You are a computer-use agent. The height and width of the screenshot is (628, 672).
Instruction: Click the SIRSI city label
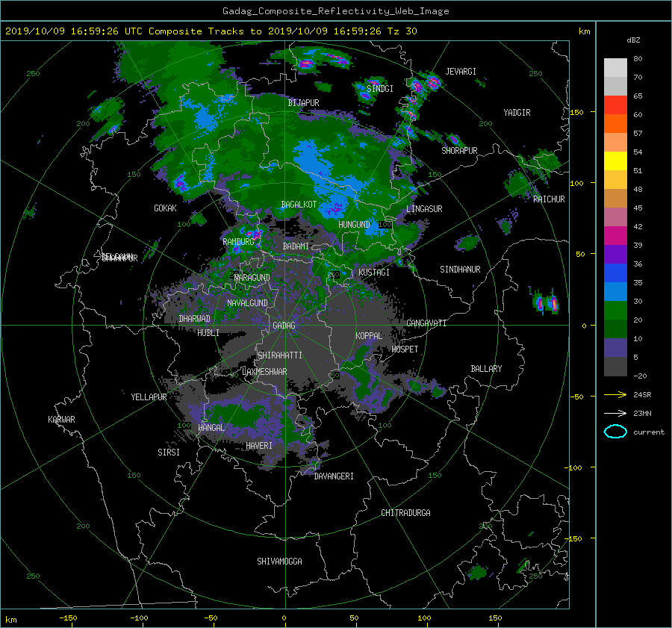pos(169,453)
